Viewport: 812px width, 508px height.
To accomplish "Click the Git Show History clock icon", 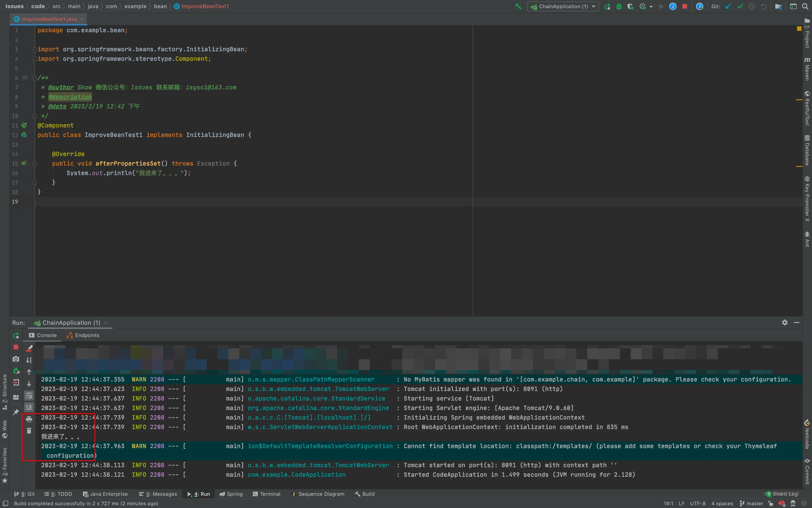I will click(x=752, y=6).
